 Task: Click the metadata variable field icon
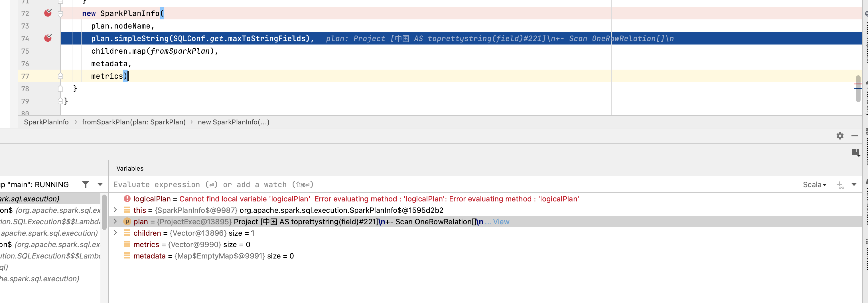tap(127, 256)
